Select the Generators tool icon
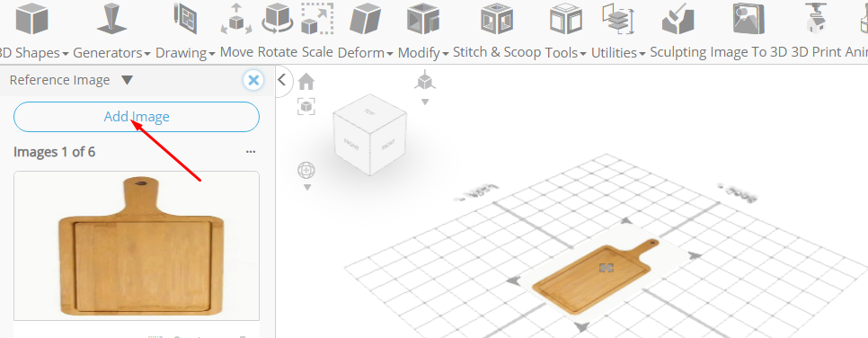The height and width of the screenshot is (338, 868). click(111, 18)
